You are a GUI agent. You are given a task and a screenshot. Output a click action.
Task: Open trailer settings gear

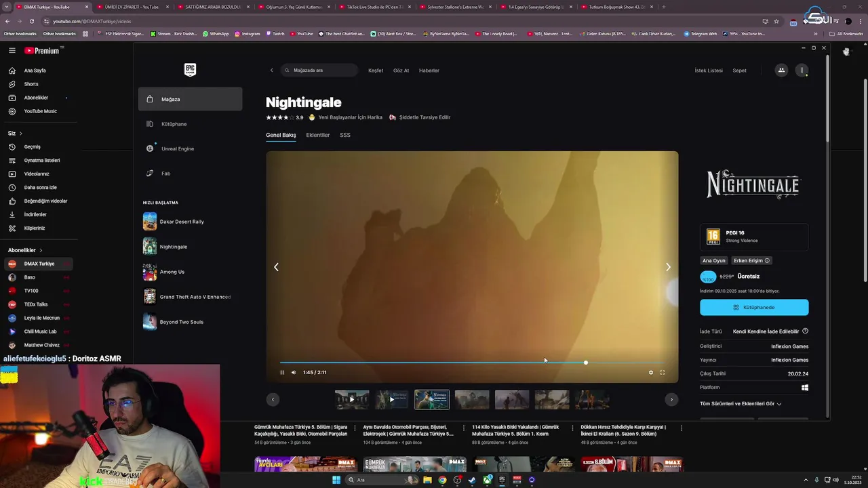click(x=651, y=372)
